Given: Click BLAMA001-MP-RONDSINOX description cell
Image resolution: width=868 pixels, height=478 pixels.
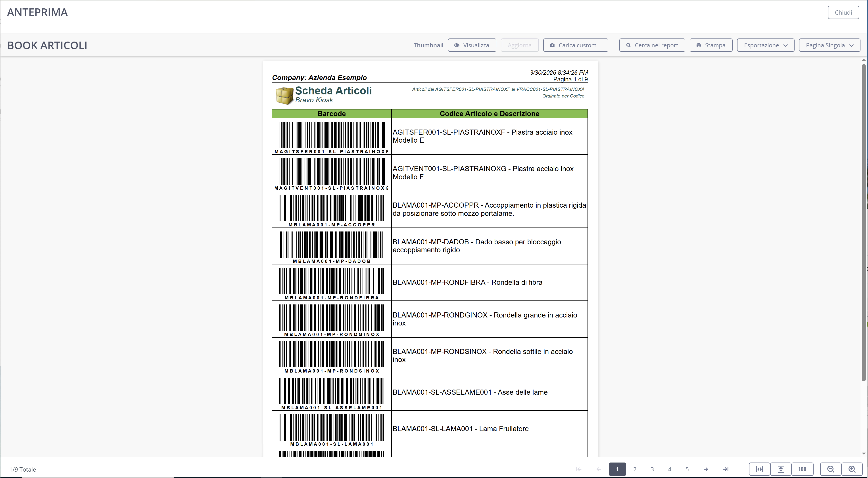Looking at the screenshot, I should tap(489, 355).
